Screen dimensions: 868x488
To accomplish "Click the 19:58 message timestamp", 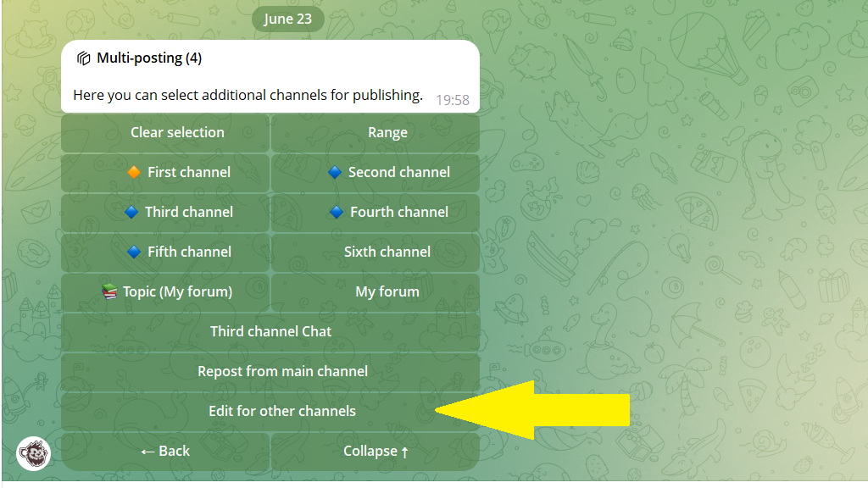I will (x=453, y=100).
